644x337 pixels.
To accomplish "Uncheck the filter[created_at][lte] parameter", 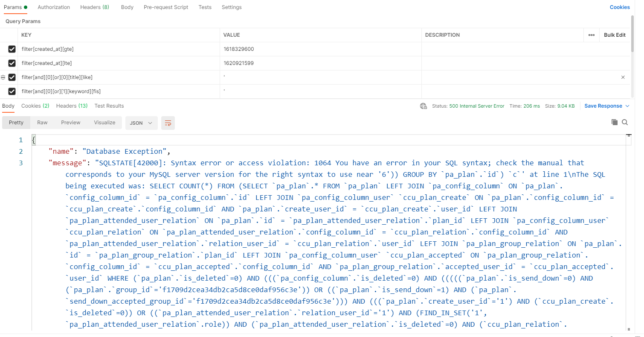I will 12,63.
